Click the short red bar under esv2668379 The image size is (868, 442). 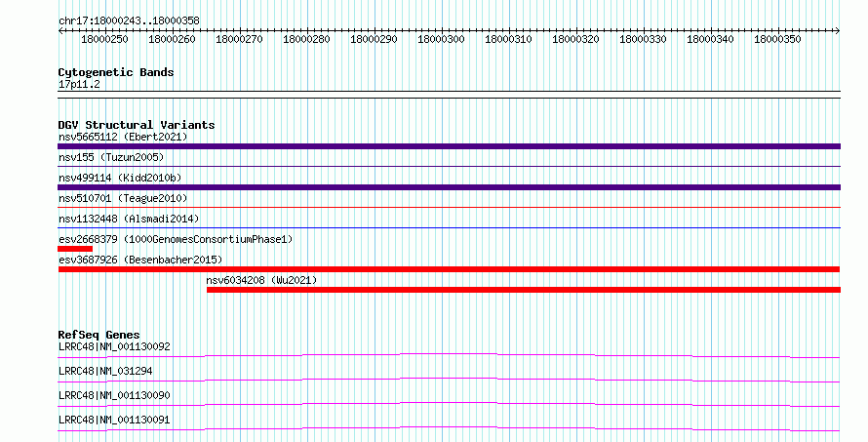tap(75, 249)
